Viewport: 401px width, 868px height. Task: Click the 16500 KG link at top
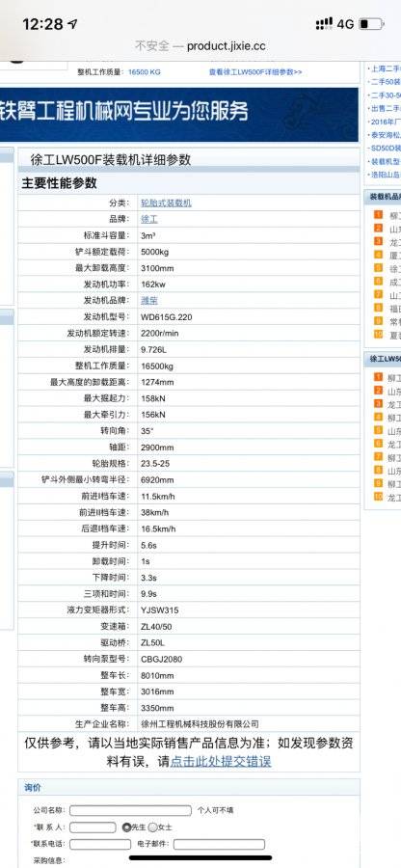click(x=145, y=72)
